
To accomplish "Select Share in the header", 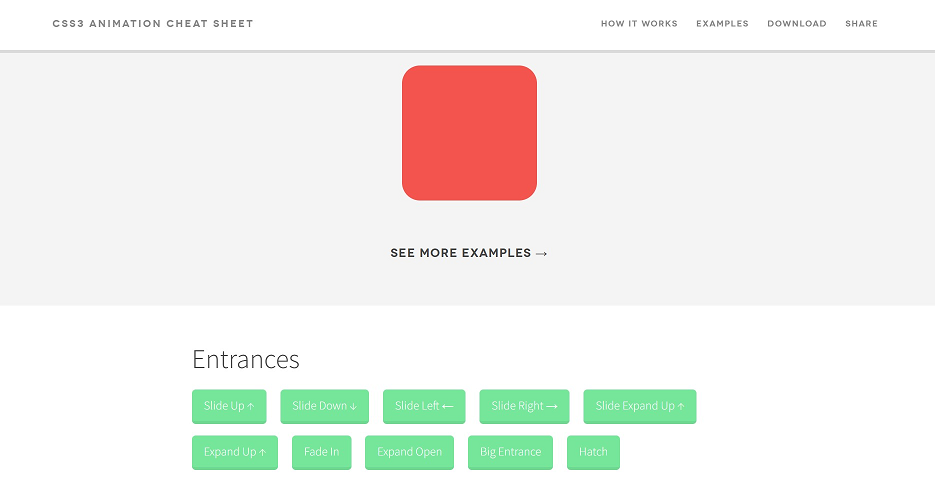I will (x=861, y=24).
